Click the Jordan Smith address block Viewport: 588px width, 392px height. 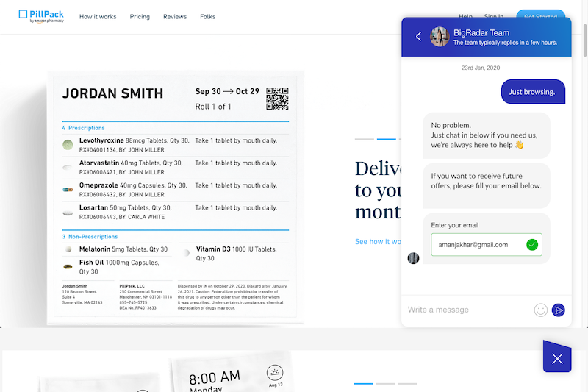pyautogui.click(x=82, y=294)
